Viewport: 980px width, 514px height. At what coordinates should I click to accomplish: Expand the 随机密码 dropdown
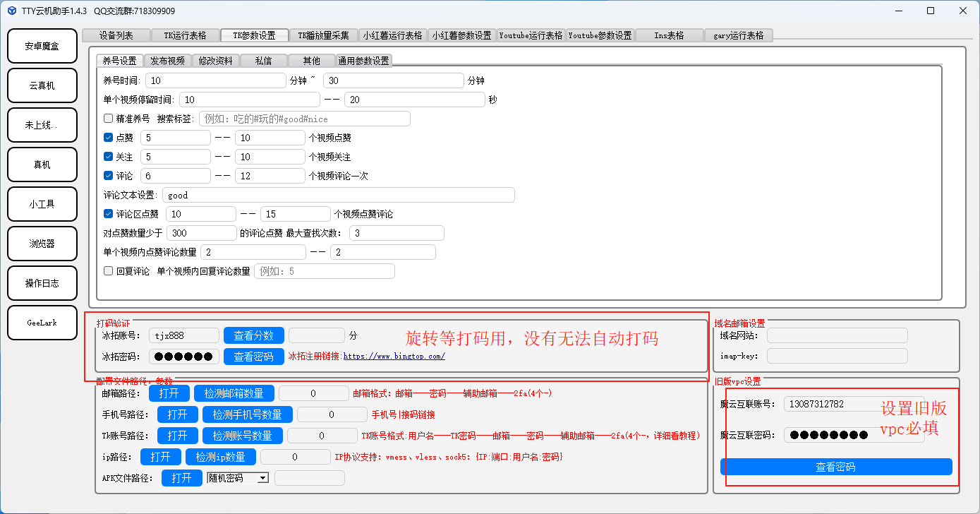tap(262, 478)
